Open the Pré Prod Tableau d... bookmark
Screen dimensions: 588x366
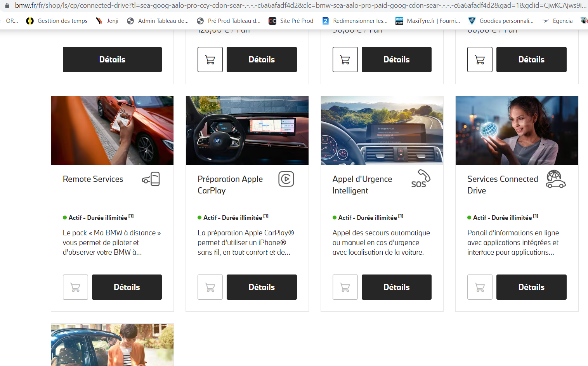pos(229,21)
